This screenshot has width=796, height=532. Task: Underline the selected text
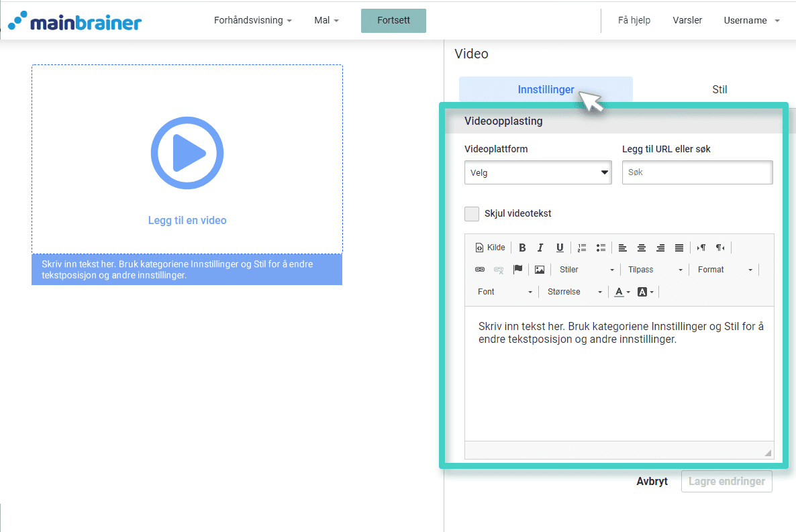click(x=560, y=248)
